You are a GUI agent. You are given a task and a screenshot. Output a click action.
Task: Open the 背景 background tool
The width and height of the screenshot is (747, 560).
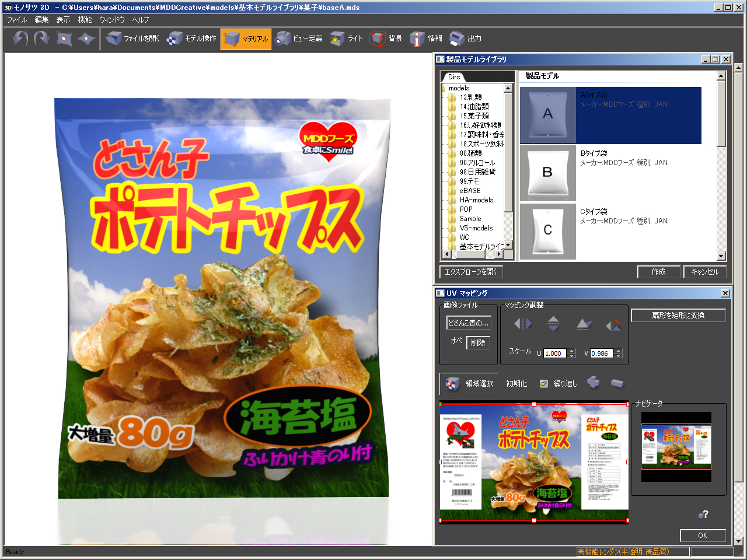pyautogui.click(x=386, y=38)
